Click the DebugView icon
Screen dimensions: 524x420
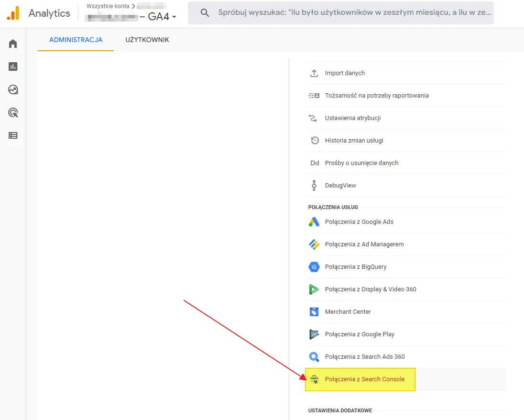click(314, 185)
